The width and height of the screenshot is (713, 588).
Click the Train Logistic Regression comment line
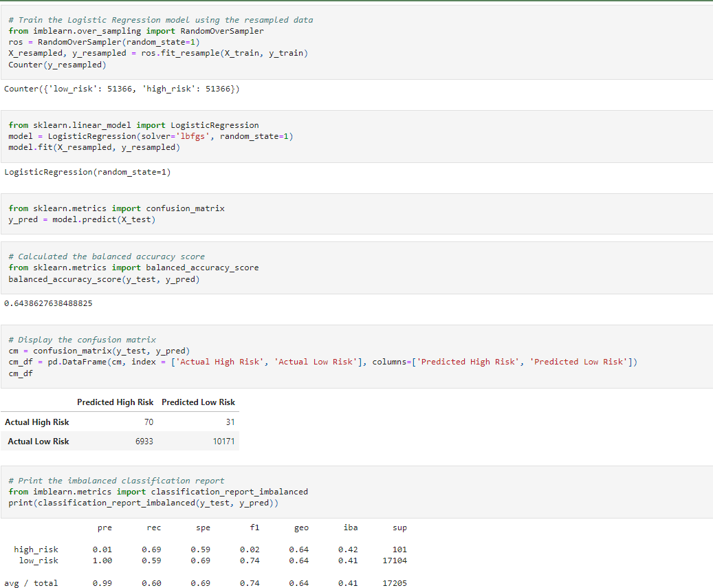(x=158, y=19)
